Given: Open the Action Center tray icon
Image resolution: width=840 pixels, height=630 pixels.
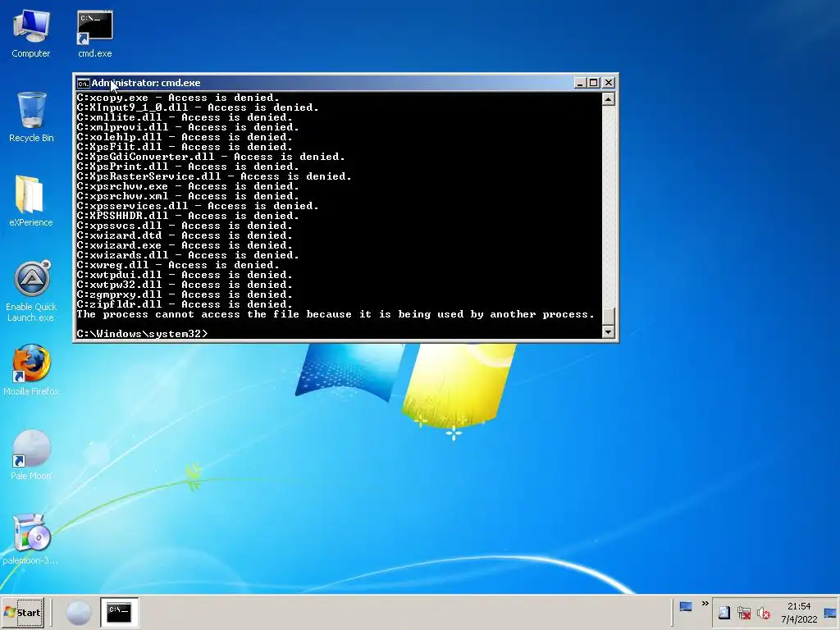Looking at the screenshot, I should (724, 612).
